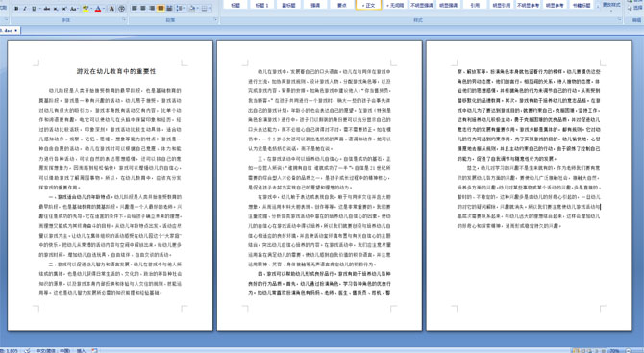Image resolution: width=644 pixels, height=353 pixels.
Task: Apply yellow text highlight color
Action: tap(86, 9)
